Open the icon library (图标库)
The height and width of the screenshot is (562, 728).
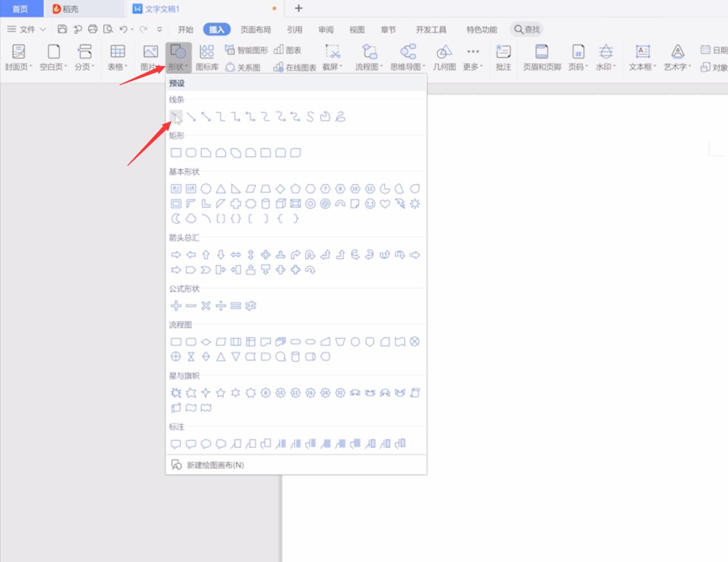[x=207, y=58]
